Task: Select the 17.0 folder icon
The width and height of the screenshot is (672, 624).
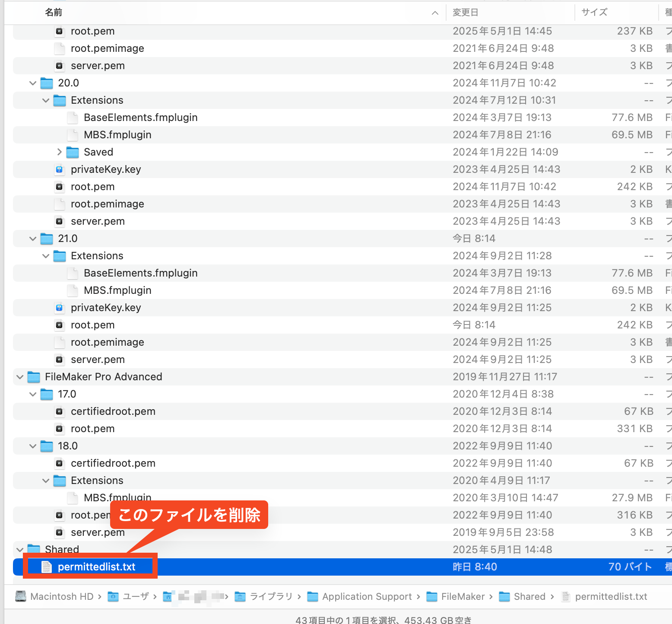Action: (47, 394)
